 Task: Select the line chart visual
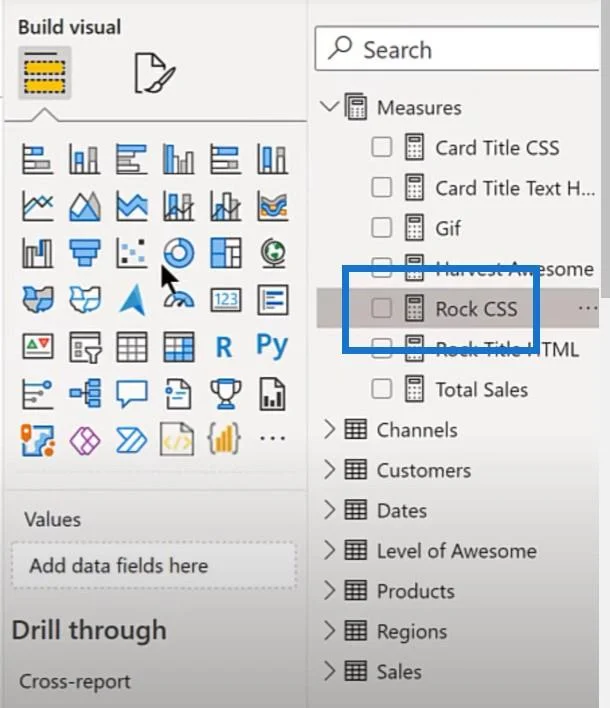(37, 206)
